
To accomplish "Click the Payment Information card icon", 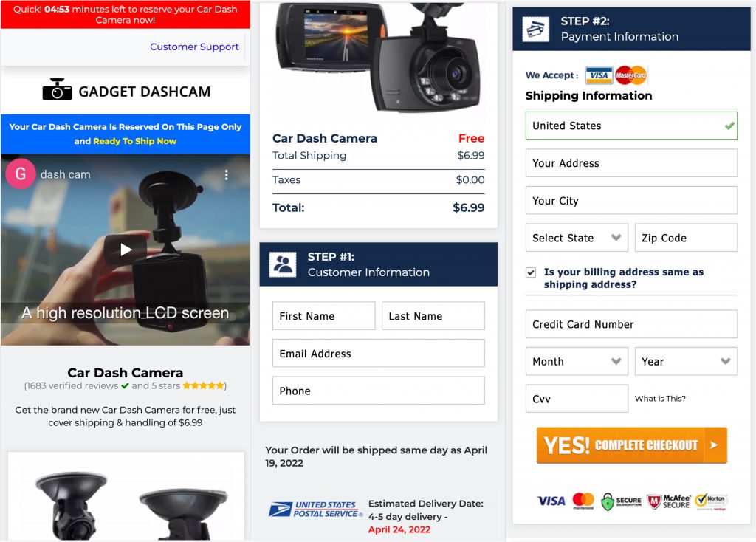I will coord(536,30).
